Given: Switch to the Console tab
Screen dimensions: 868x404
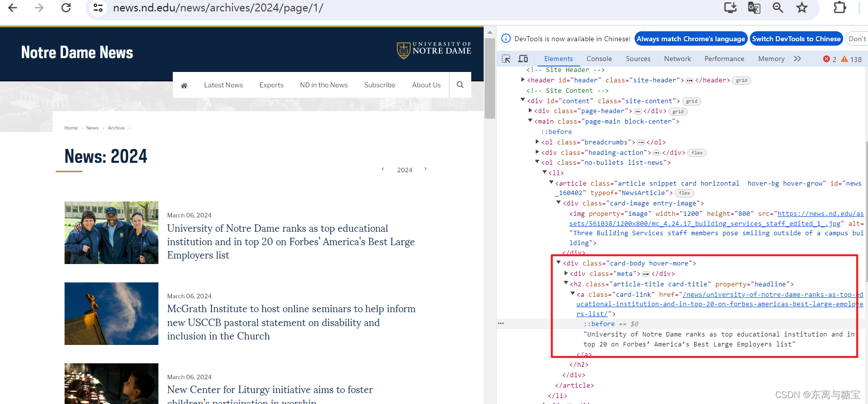Looking at the screenshot, I should pyautogui.click(x=599, y=59).
